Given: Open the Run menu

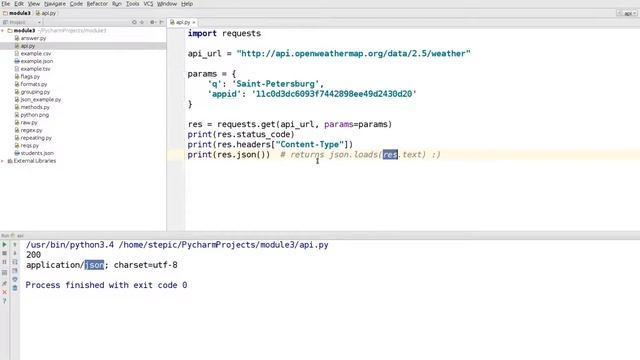Looking at the screenshot, I should point(117,4).
